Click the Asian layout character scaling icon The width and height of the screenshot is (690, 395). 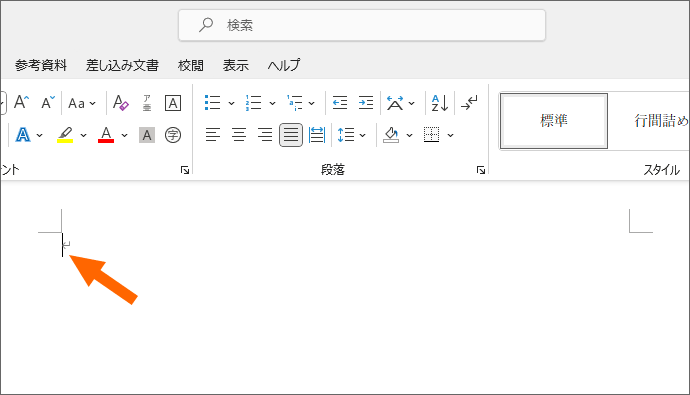click(x=395, y=103)
